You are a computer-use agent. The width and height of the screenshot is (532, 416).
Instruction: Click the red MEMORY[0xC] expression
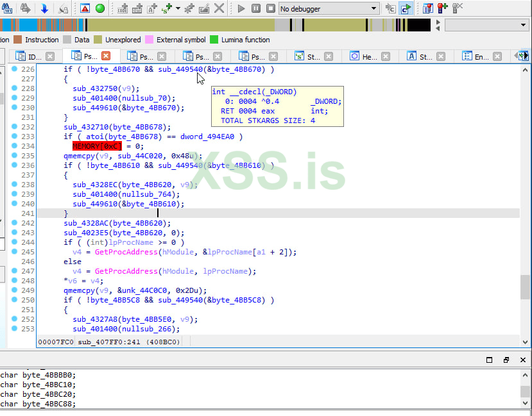(97, 146)
